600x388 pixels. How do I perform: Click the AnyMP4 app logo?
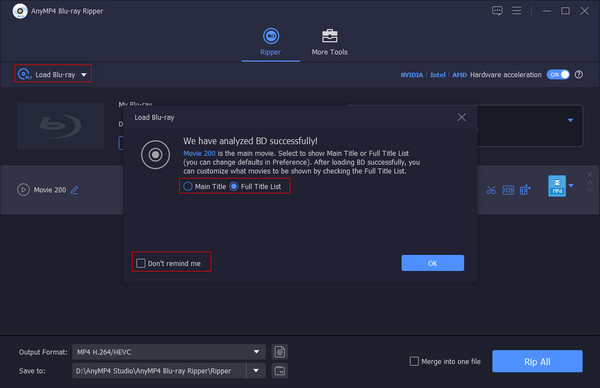pyautogui.click(x=20, y=11)
